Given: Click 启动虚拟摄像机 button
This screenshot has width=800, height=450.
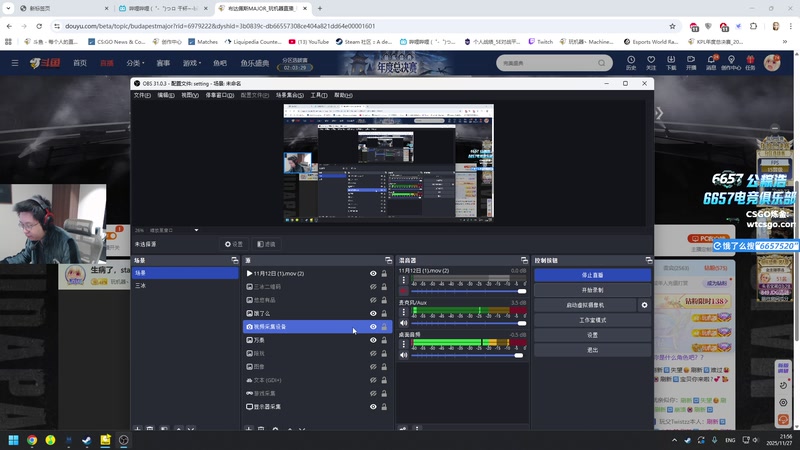Looking at the screenshot, I should (x=585, y=305).
